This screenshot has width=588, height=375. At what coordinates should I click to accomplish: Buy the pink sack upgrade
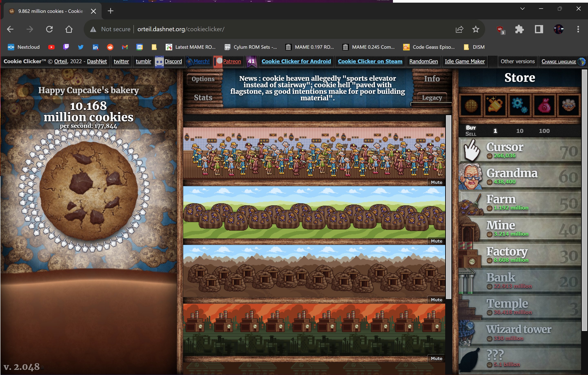[544, 105]
